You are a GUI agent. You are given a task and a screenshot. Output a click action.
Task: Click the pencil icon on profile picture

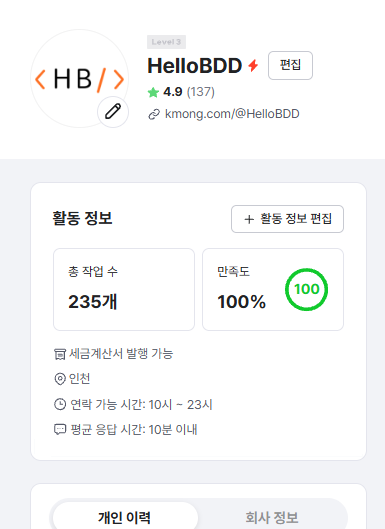(x=113, y=112)
